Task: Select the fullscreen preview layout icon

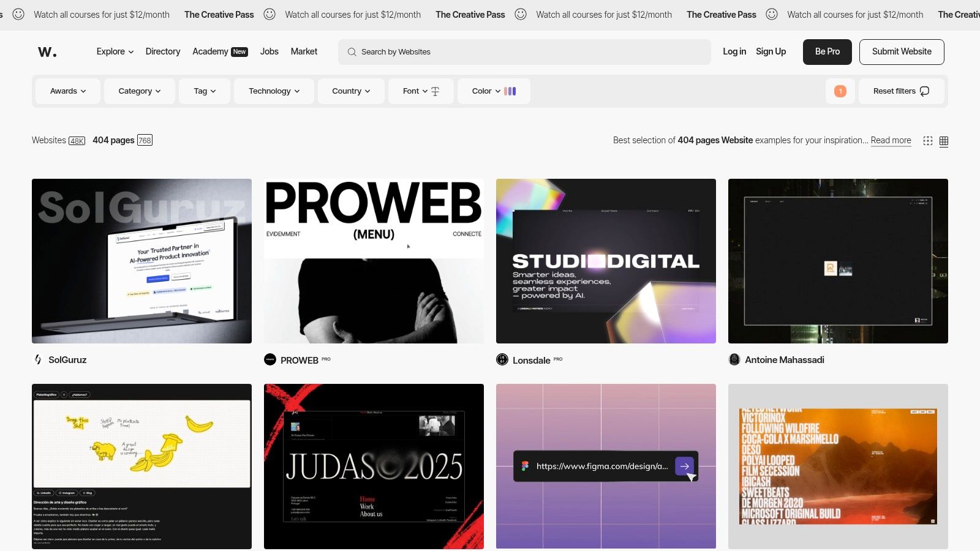Action: 928,140
